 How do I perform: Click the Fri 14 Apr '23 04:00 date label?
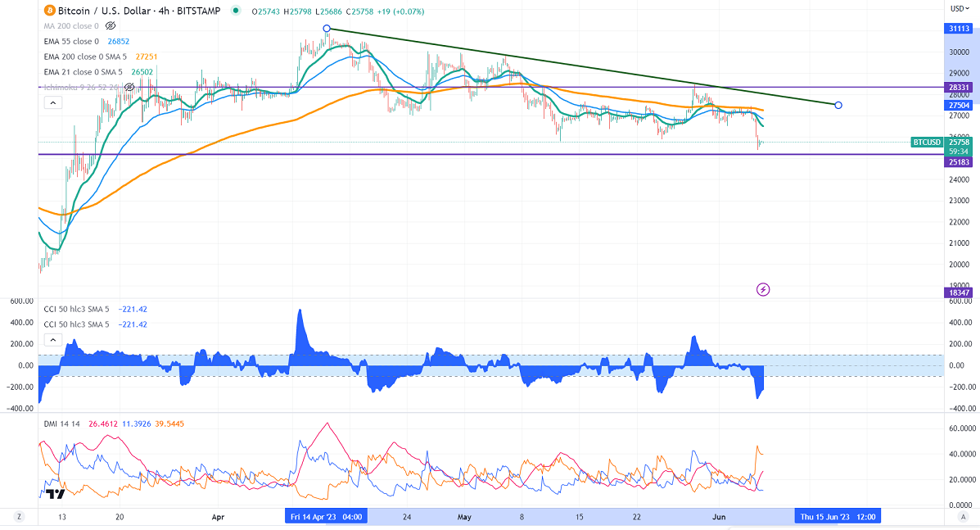pyautogui.click(x=326, y=517)
